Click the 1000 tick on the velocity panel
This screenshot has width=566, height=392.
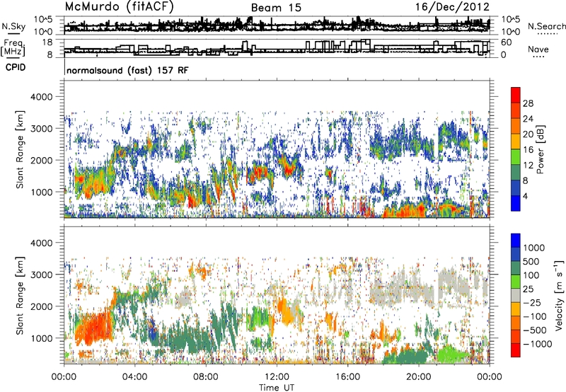pyautogui.click(x=41, y=338)
